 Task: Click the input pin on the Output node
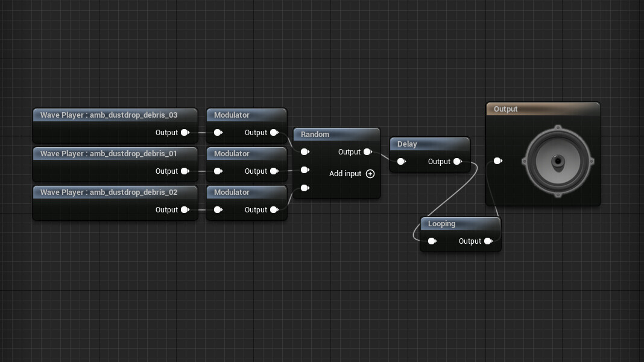tap(497, 161)
